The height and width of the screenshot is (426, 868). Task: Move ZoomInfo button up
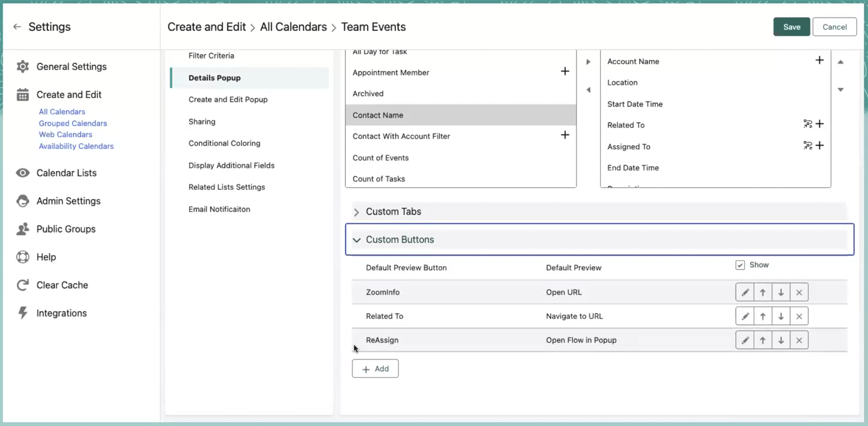click(763, 292)
